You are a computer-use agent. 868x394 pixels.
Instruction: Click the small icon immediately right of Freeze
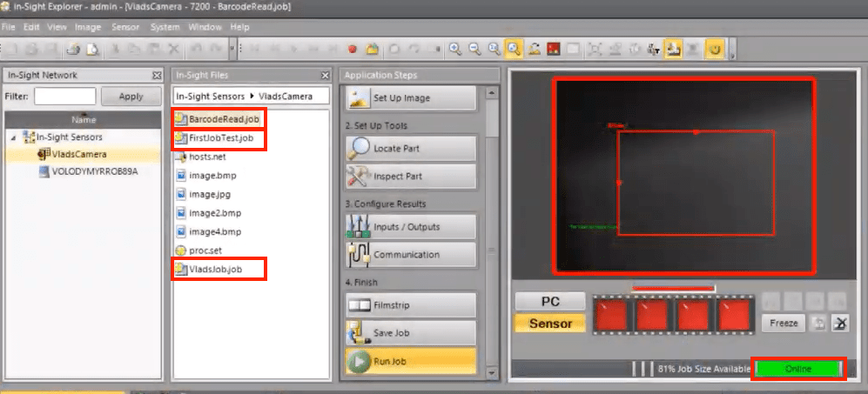click(818, 324)
